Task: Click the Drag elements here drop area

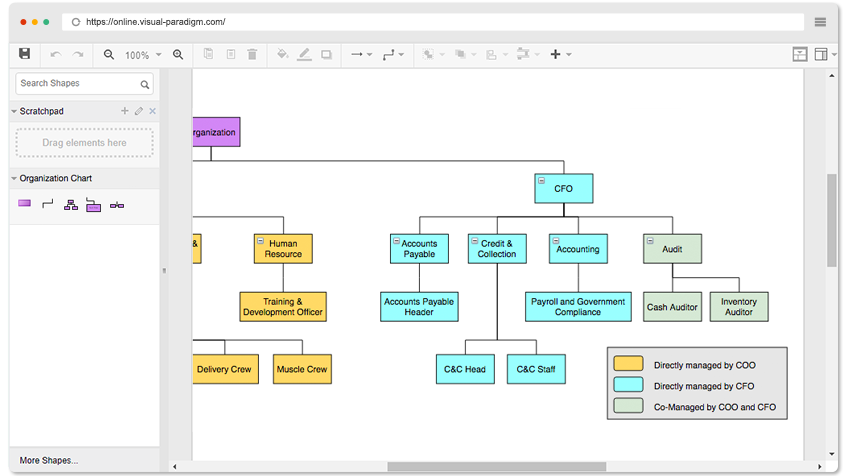Action: [x=84, y=143]
